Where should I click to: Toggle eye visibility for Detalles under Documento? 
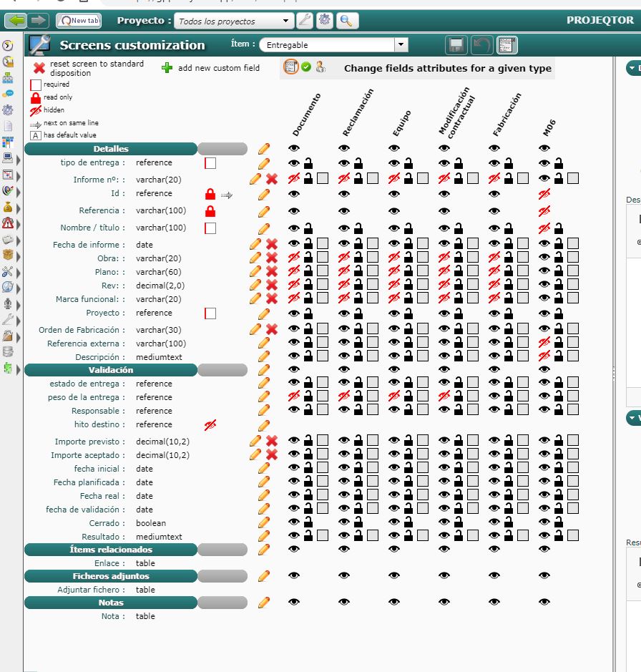point(294,148)
